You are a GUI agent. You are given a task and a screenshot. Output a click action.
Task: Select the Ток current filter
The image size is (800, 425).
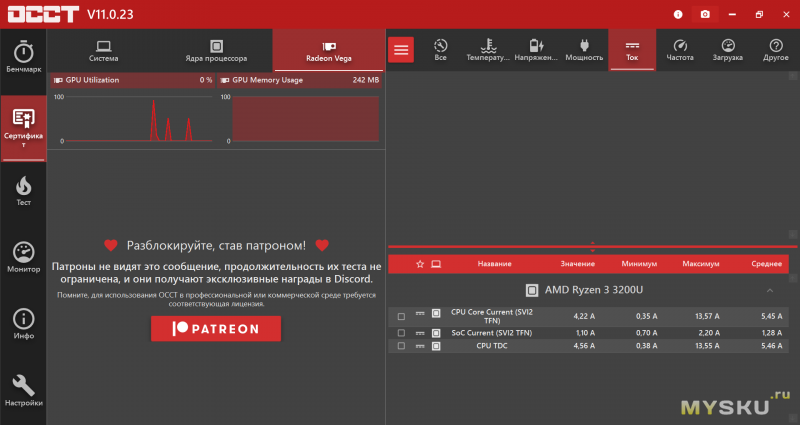632,50
